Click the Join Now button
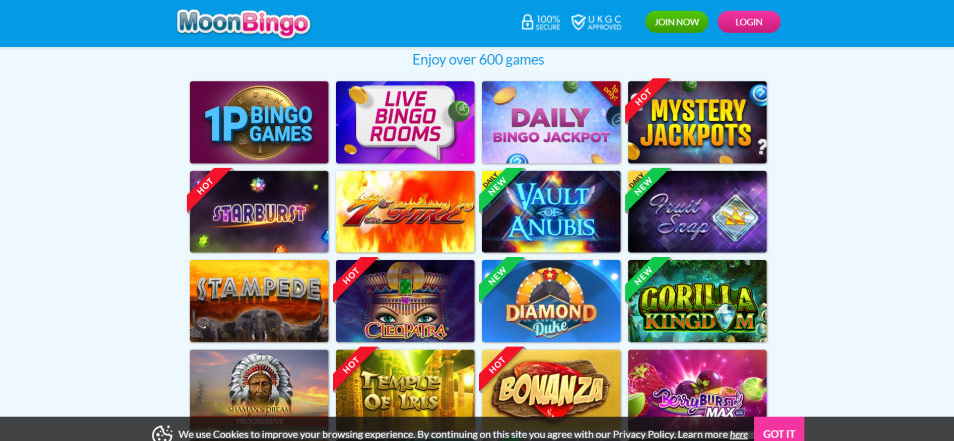The image size is (954, 441). [677, 22]
